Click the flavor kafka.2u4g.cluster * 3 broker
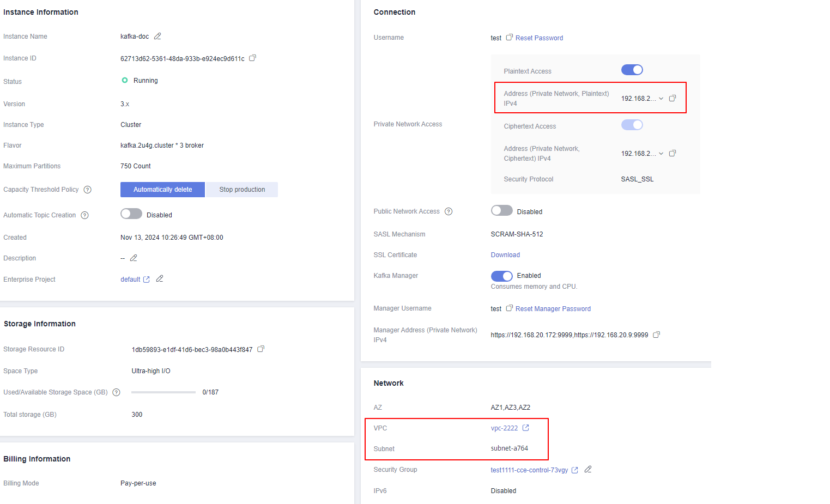Screen dimensions: 830x504 162,145
